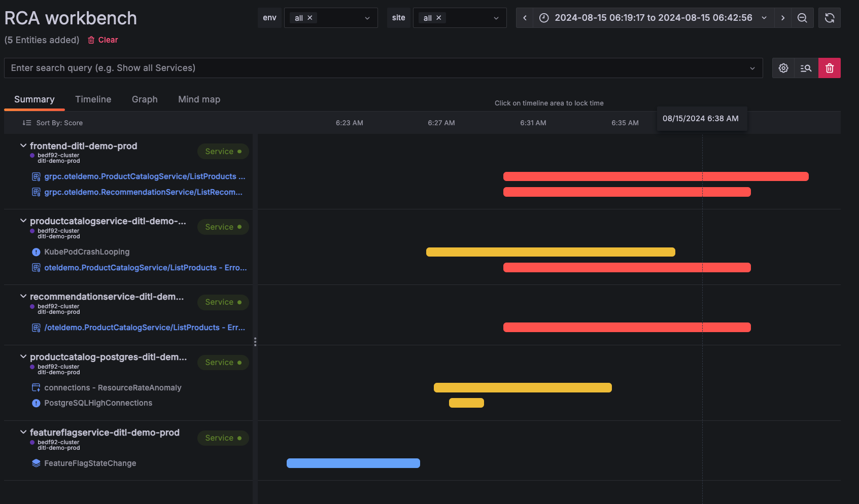Click the red trash icon to delete query
The image size is (859, 504).
point(830,67)
